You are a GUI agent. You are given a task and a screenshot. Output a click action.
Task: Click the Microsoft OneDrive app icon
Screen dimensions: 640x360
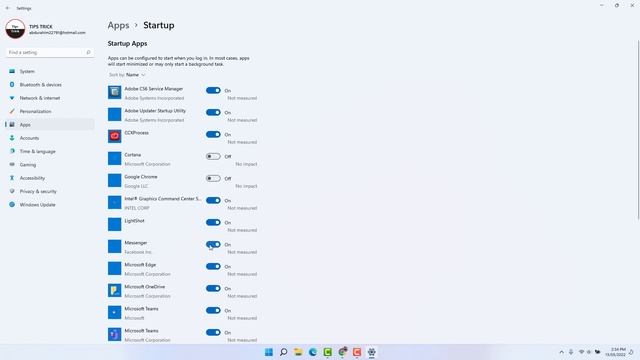115,290
